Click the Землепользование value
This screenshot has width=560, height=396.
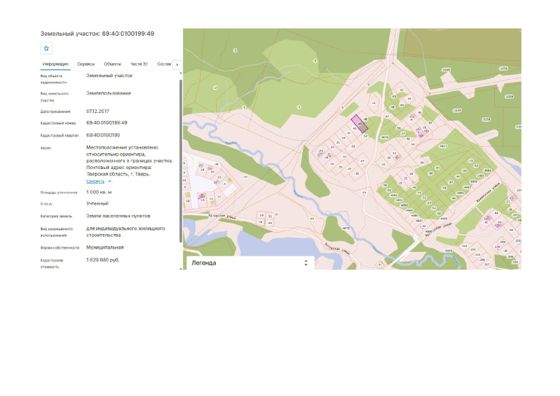click(x=109, y=93)
